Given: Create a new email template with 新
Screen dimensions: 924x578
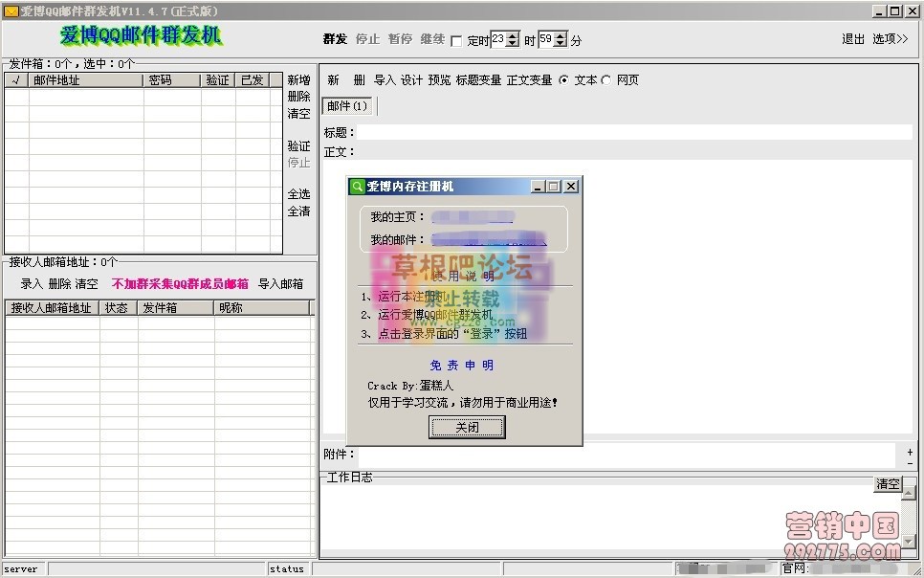Looking at the screenshot, I should [332, 80].
